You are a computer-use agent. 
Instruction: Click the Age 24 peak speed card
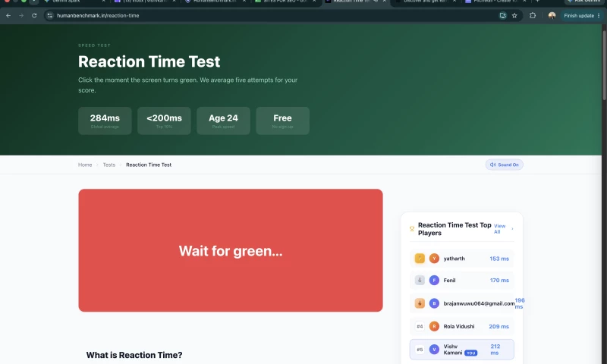click(223, 121)
